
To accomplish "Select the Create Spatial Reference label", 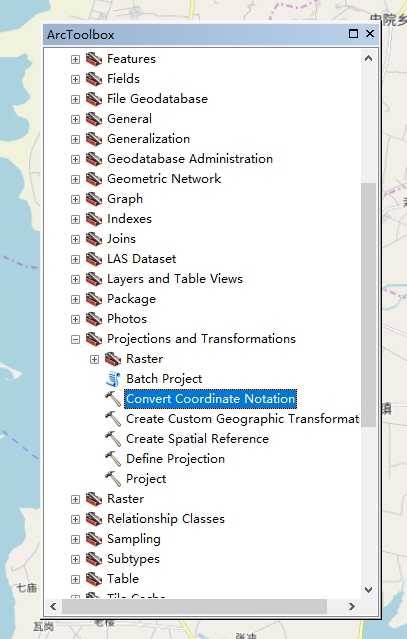I will click(x=198, y=439).
